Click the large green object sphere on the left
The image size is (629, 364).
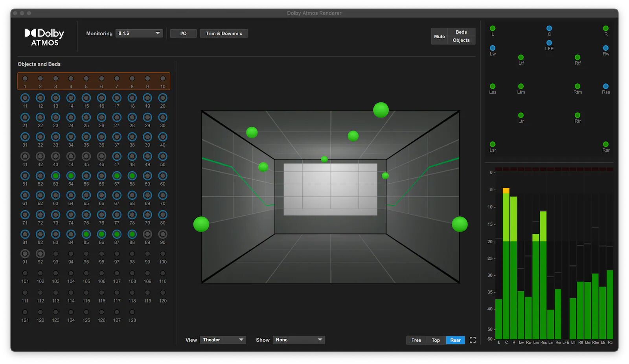click(x=201, y=224)
